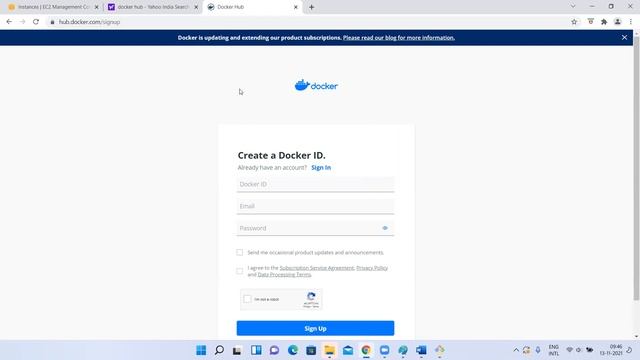
Task: Click the Docker whale logo
Action: click(x=316, y=85)
